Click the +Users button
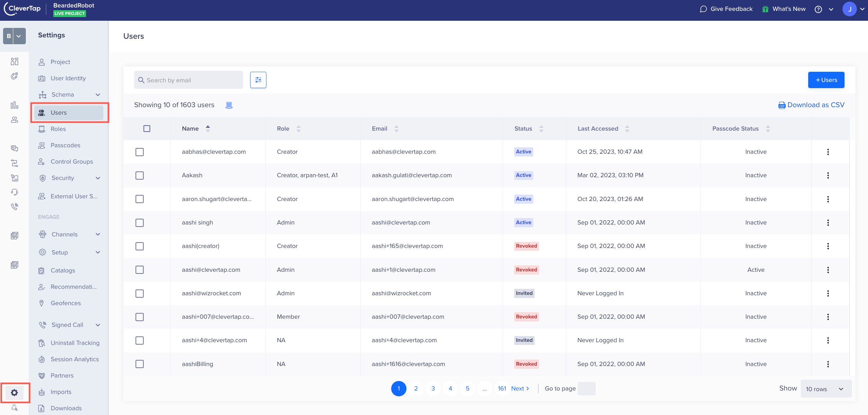868x415 pixels. [826, 80]
